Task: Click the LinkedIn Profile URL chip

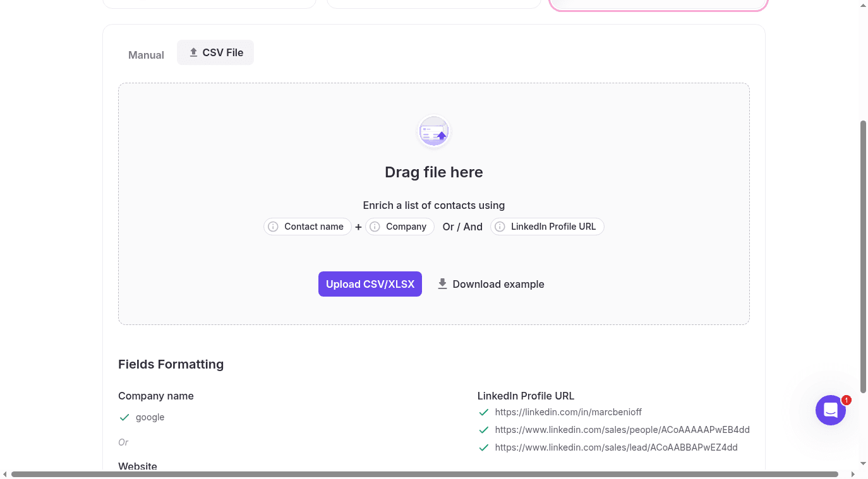Action: pyautogui.click(x=547, y=227)
